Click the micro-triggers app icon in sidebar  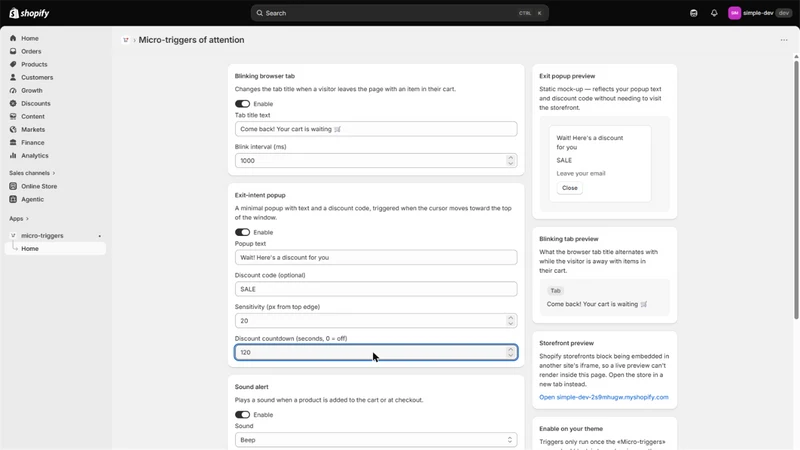pos(13,235)
